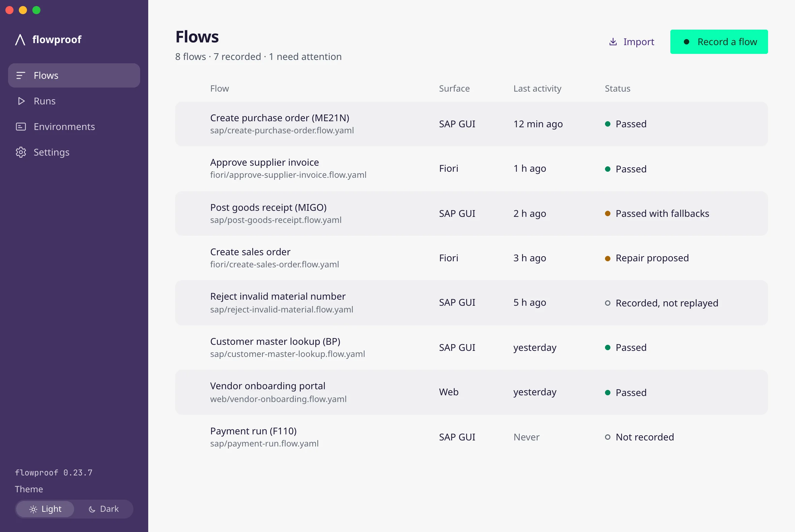Click the '12 min ago' activity cell
The width and height of the screenshot is (795, 532).
(538, 124)
